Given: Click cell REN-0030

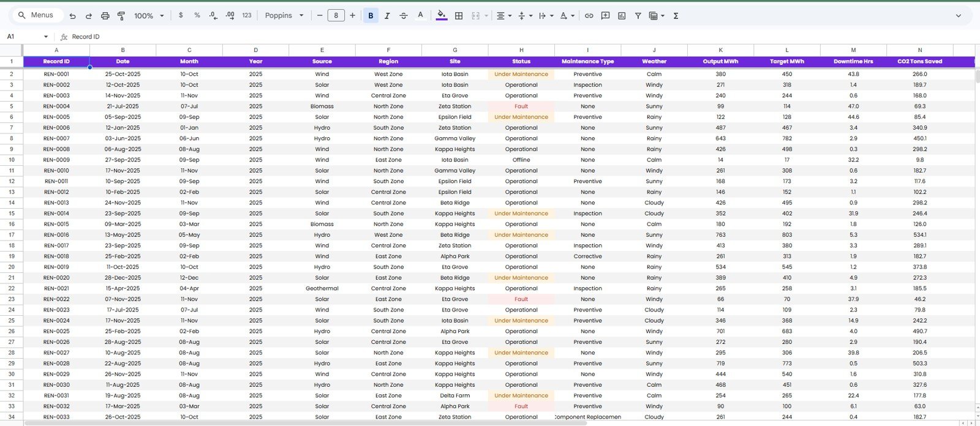Looking at the screenshot, I should (56, 385).
